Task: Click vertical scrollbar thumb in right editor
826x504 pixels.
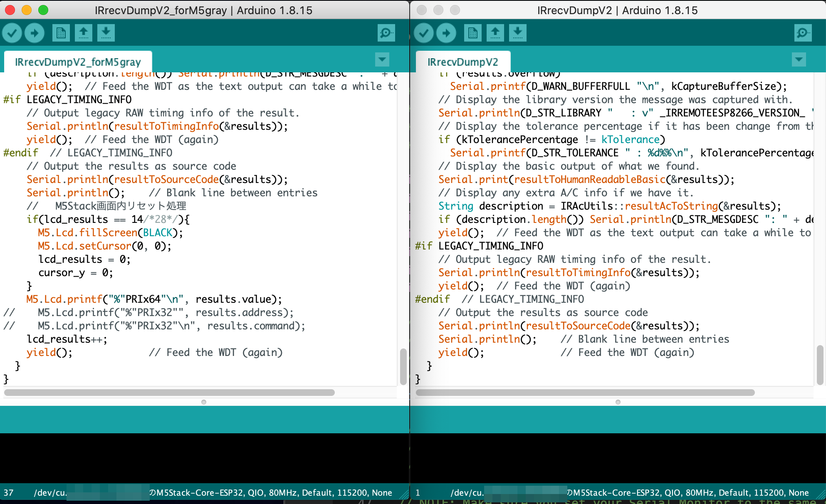Action: pyautogui.click(x=820, y=365)
